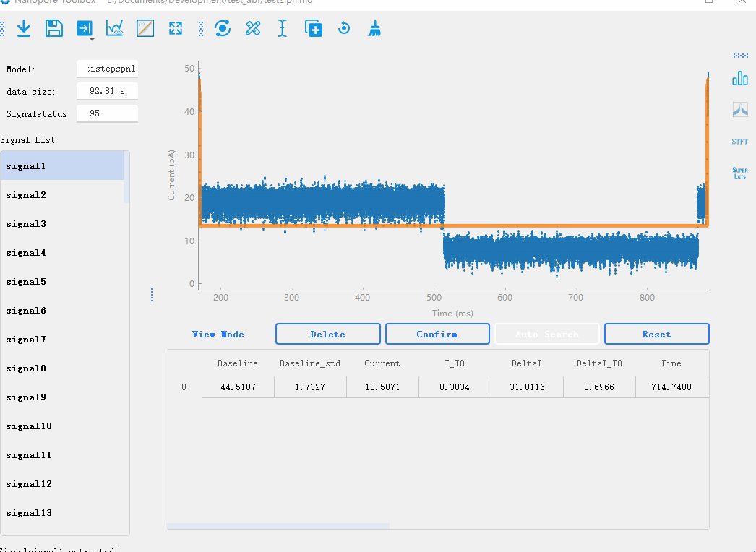Image resolution: width=756 pixels, height=552 pixels.
Task: Click the I_I0 cell value 0.3034
Action: click(x=455, y=387)
